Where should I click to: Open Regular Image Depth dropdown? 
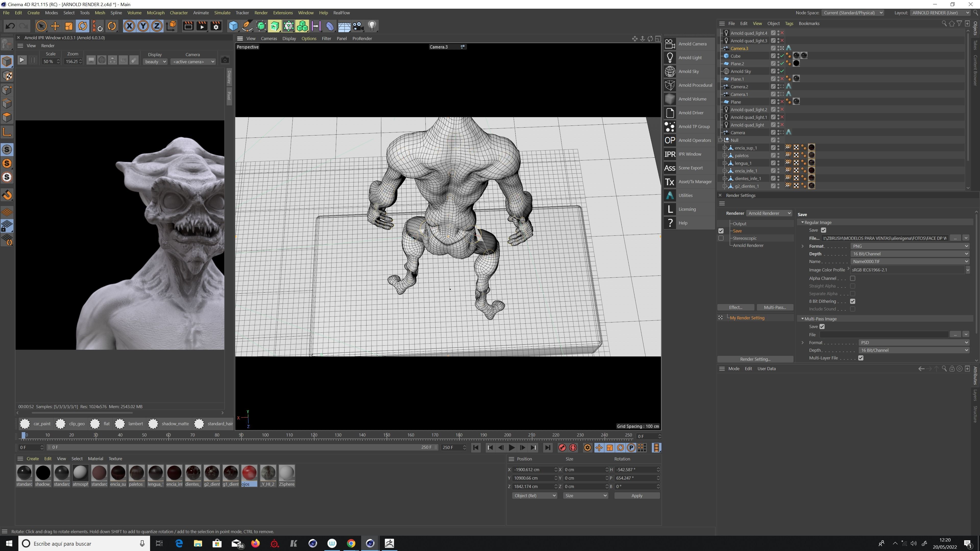pos(910,254)
